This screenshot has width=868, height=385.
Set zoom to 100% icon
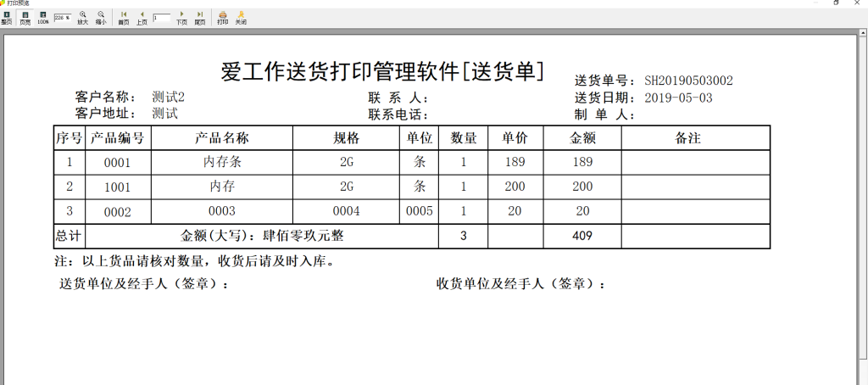pos(43,18)
